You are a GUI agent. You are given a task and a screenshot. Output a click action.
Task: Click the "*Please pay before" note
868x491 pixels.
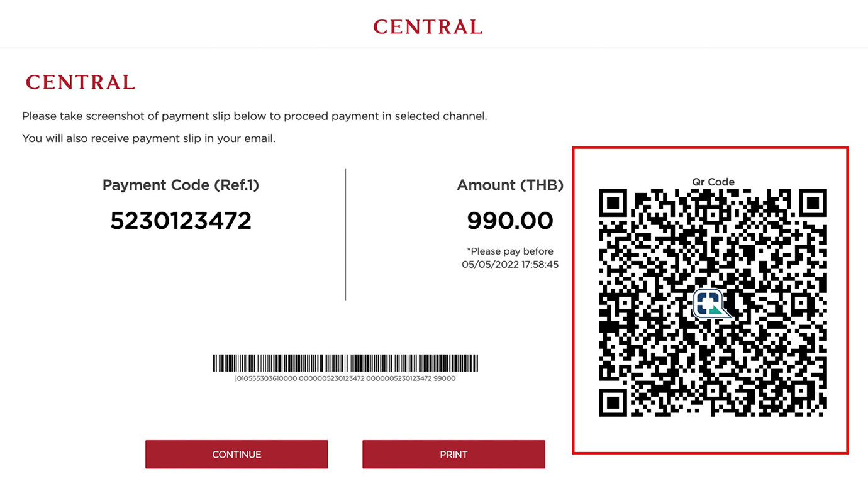[x=510, y=251]
